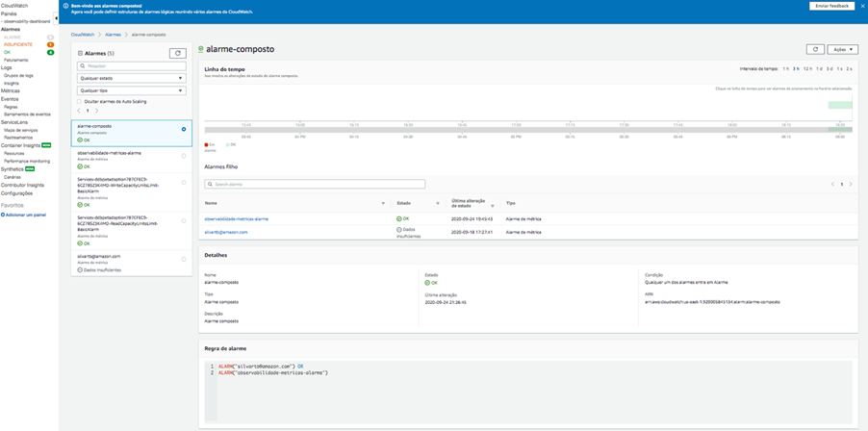Set time interval to 1 d
Screen dimensions: 868x431
tap(819, 68)
